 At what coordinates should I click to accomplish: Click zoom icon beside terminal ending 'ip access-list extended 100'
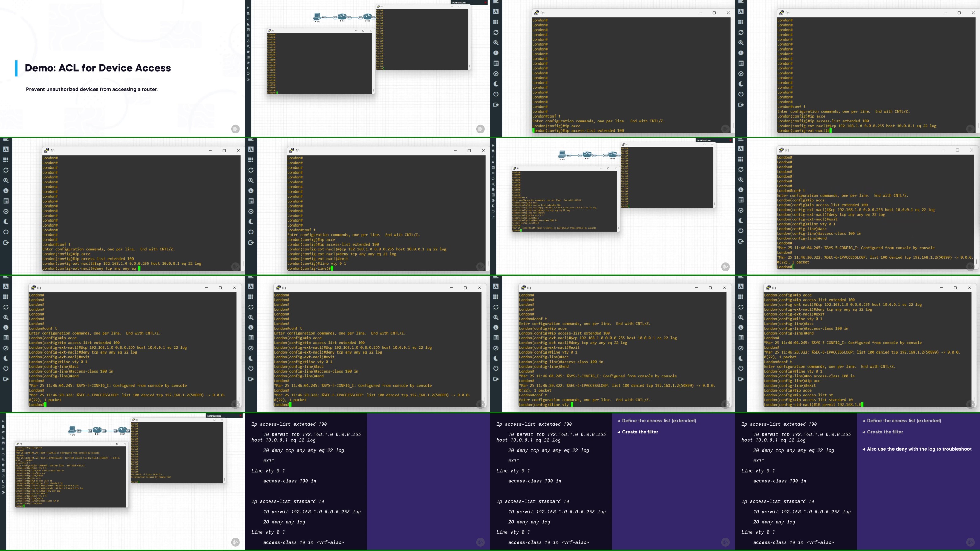pyautogui.click(x=496, y=43)
